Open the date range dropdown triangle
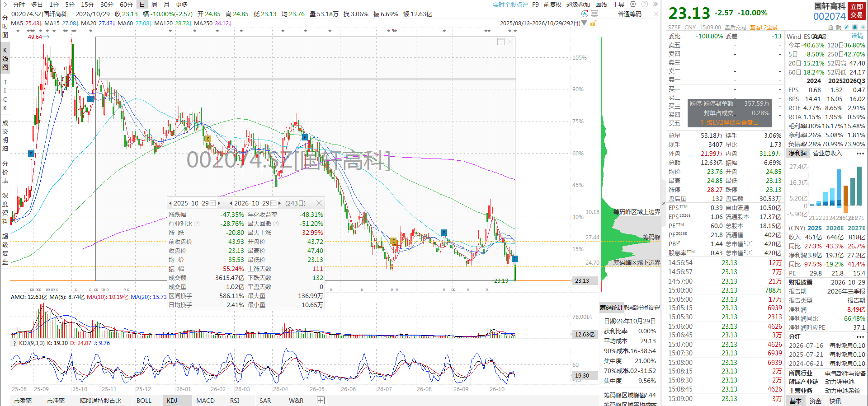Viewport: 868px width, 406px height. pos(584,23)
